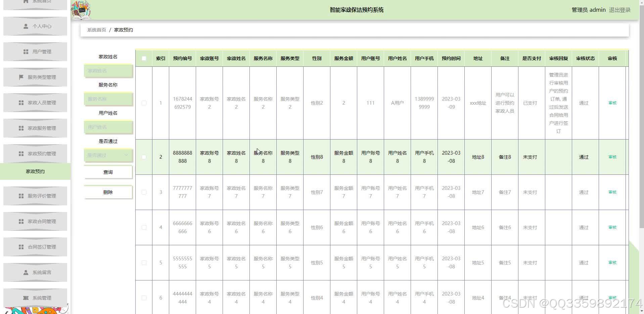Click 退出登录 to log out
Image resolution: width=644 pixels, height=314 pixels.
pos(620,10)
